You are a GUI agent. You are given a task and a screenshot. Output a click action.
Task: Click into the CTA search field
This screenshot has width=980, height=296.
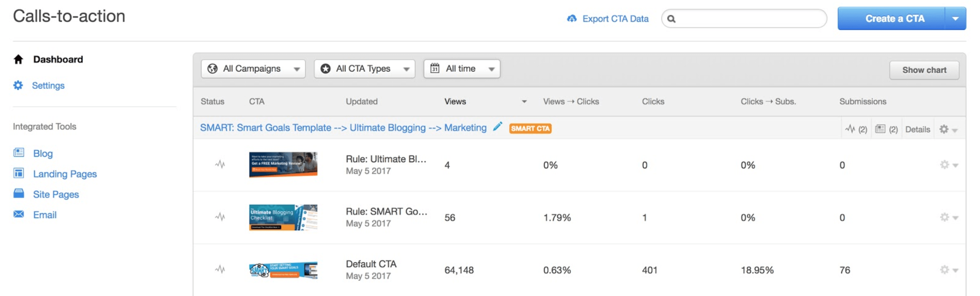744,19
